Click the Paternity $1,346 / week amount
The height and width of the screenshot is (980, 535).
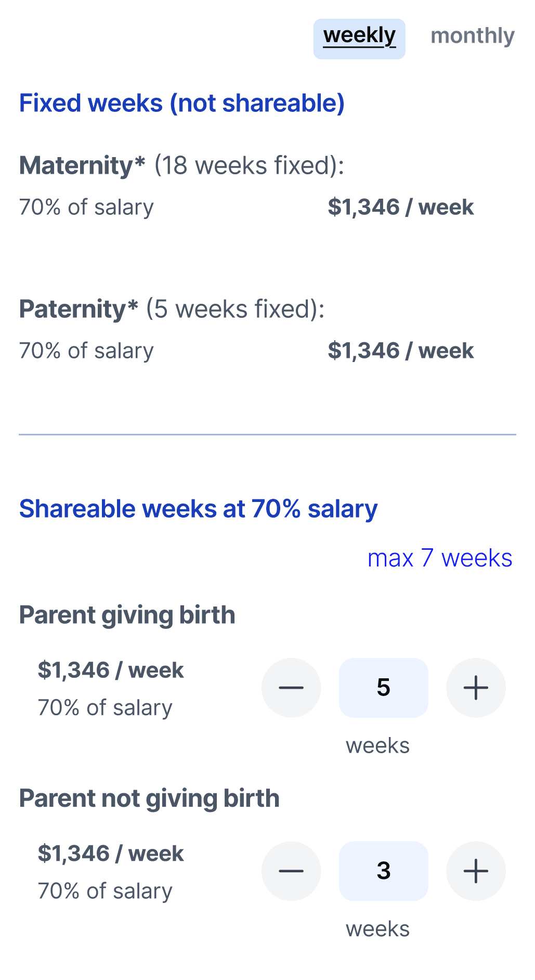click(x=400, y=351)
